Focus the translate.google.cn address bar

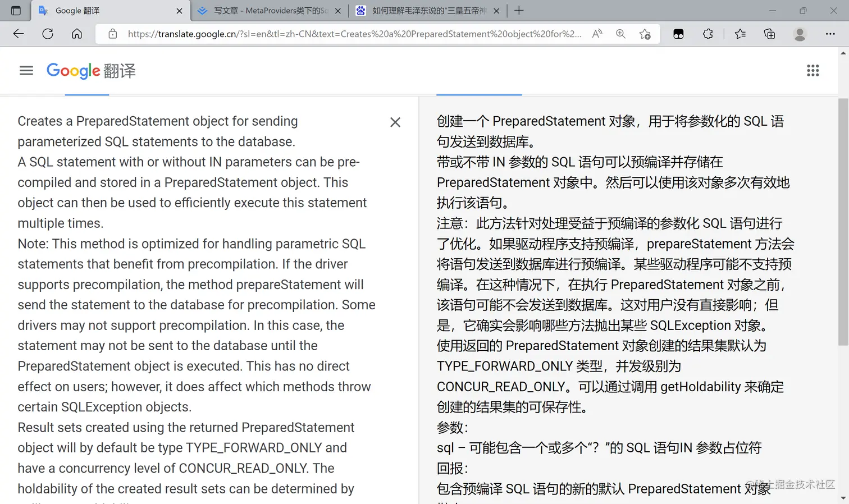[x=354, y=34]
